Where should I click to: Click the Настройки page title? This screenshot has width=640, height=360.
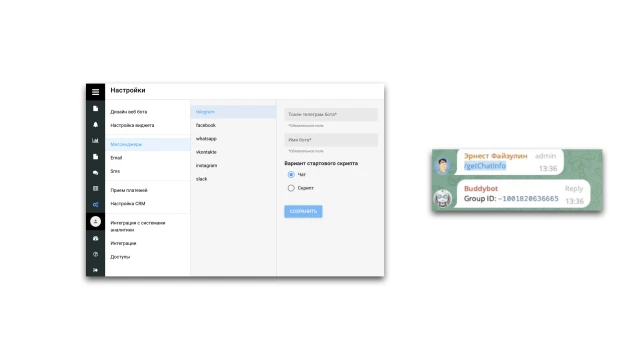tap(128, 90)
